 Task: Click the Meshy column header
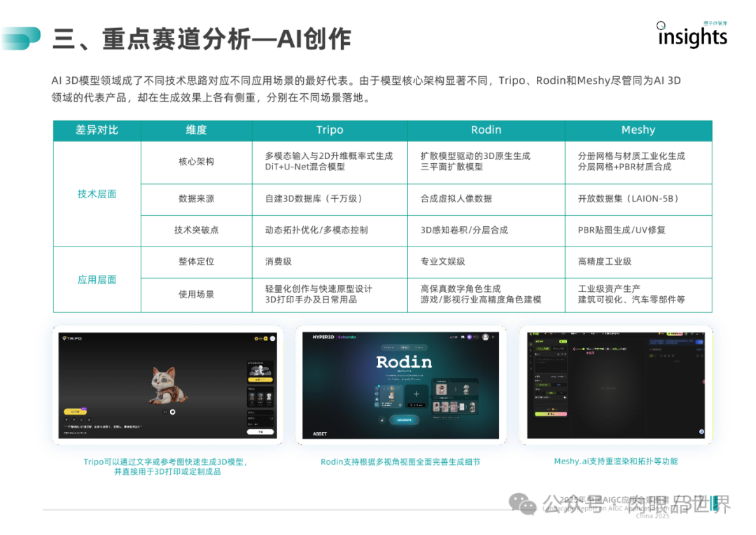(638, 130)
